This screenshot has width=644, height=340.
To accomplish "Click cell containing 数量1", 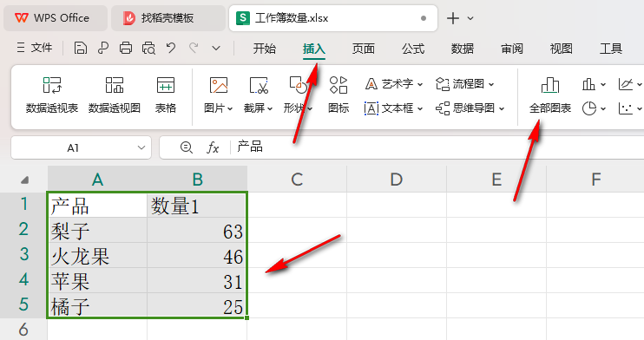I will [197, 205].
